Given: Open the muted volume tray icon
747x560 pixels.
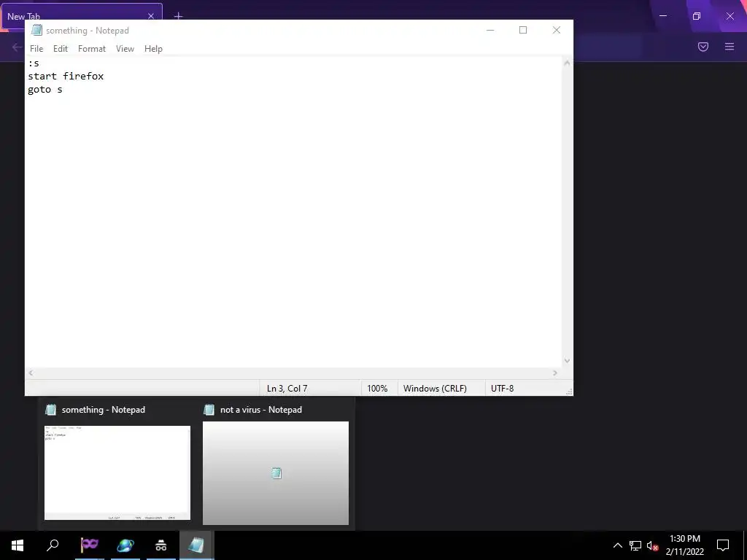Looking at the screenshot, I should pos(652,545).
